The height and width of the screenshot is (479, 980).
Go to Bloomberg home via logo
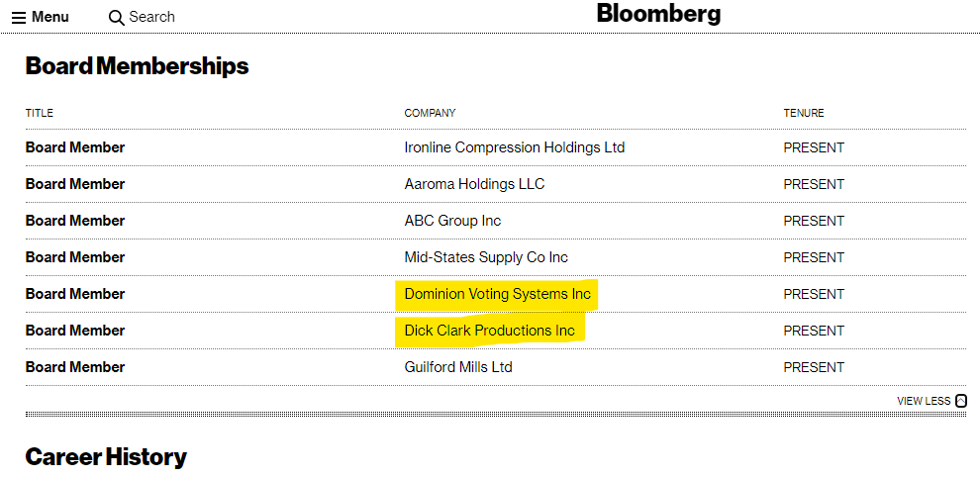pyautogui.click(x=658, y=14)
